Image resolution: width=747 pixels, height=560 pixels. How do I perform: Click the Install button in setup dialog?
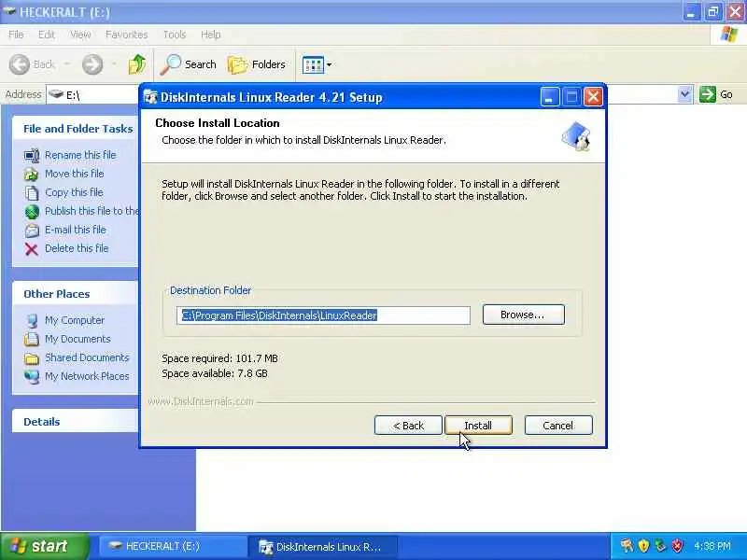click(x=478, y=426)
